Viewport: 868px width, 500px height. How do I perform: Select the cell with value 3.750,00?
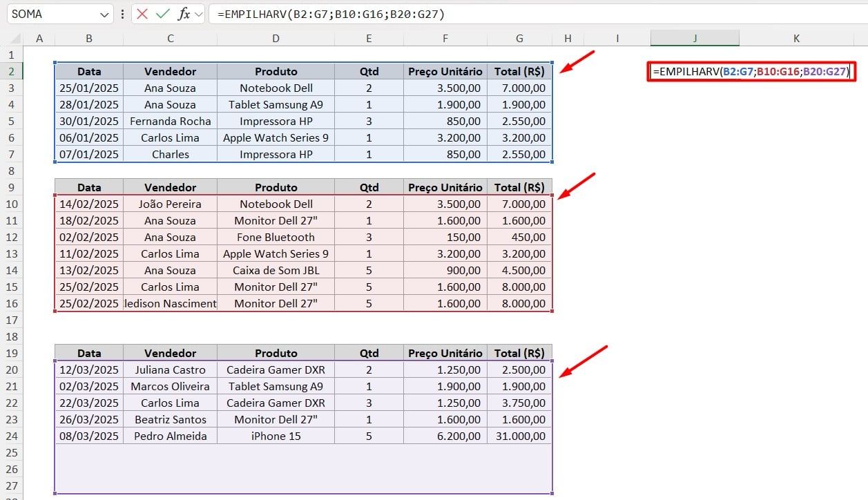519,403
